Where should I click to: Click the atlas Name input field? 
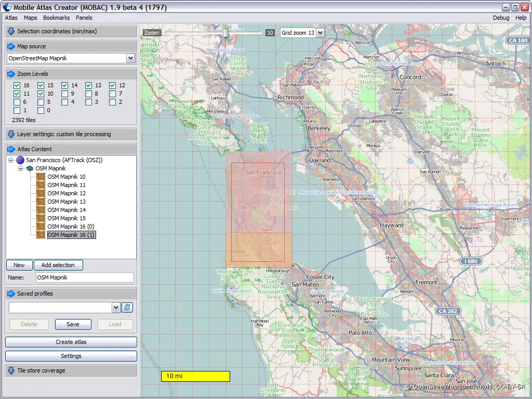click(x=84, y=277)
